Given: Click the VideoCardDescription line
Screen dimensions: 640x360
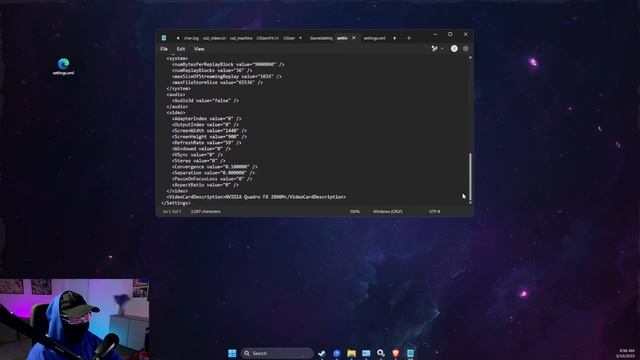Looking at the screenshot, I should [256, 197].
